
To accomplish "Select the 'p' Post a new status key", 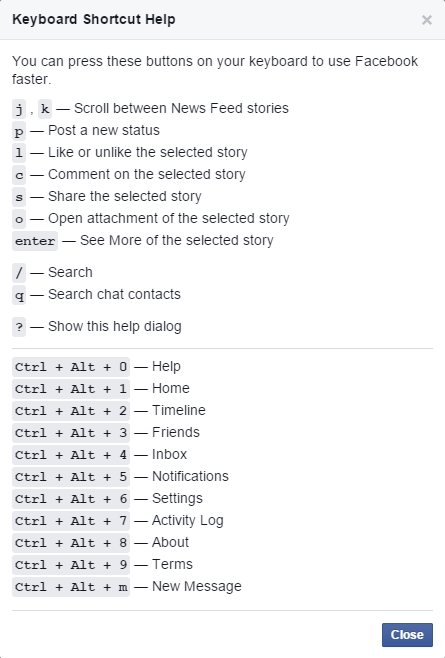I will pos(19,131).
